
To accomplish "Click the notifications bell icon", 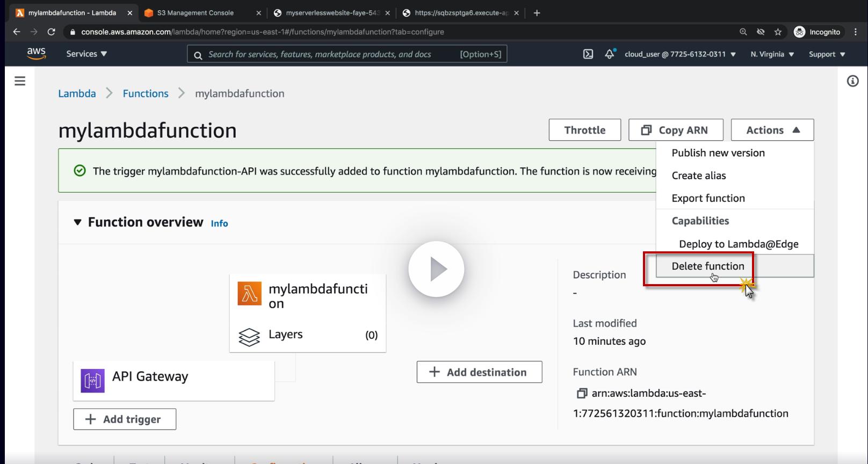I will (610, 54).
